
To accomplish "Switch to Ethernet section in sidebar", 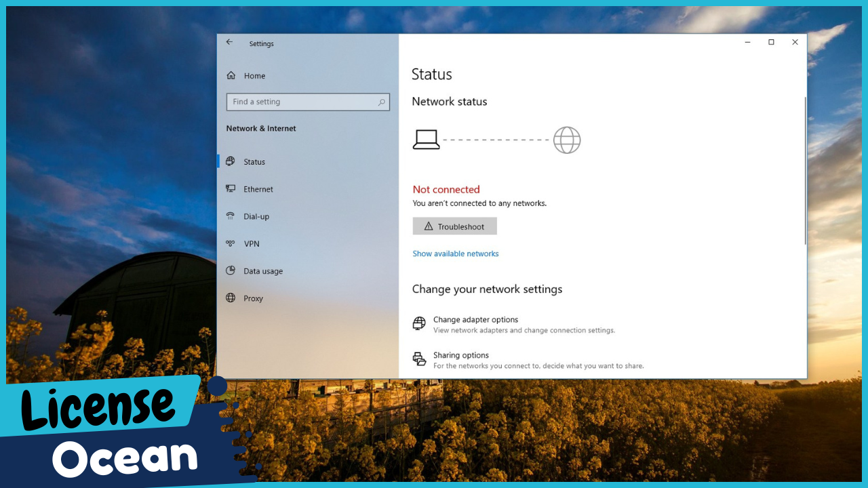I will tap(258, 189).
